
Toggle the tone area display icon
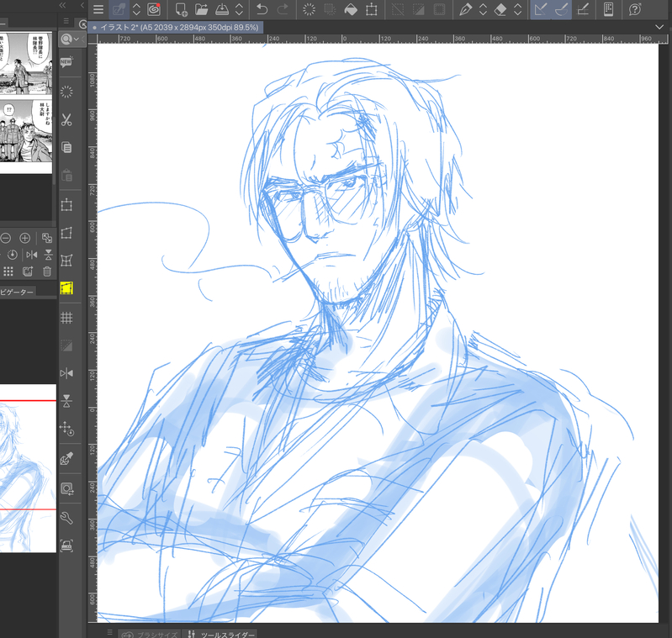pyautogui.click(x=66, y=345)
